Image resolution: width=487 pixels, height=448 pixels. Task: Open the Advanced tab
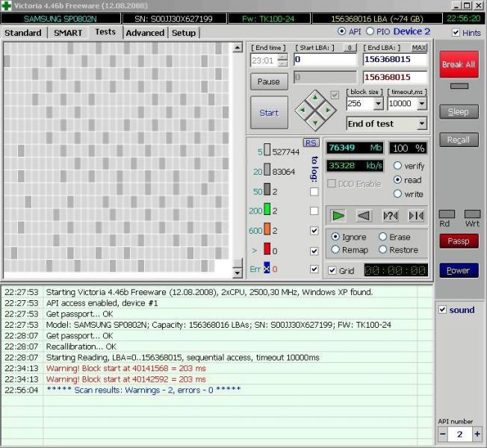coord(145,33)
